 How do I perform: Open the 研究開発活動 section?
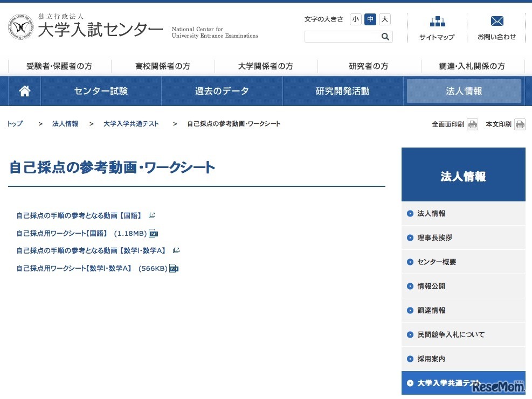pyautogui.click(x=343, y=90)
